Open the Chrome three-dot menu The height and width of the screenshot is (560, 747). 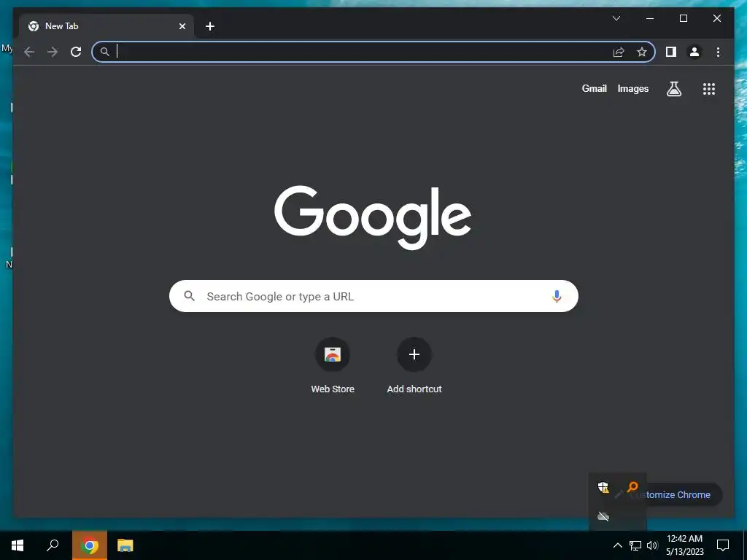[718, 52]
